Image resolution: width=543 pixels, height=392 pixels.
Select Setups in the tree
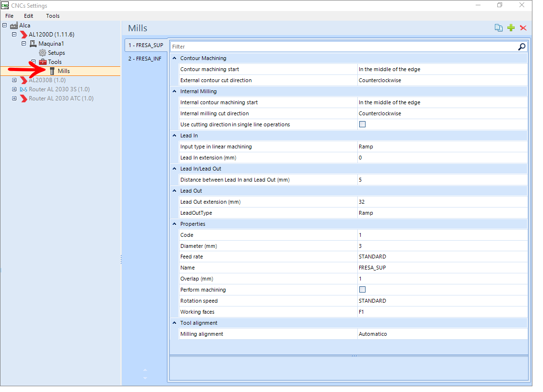56,53
